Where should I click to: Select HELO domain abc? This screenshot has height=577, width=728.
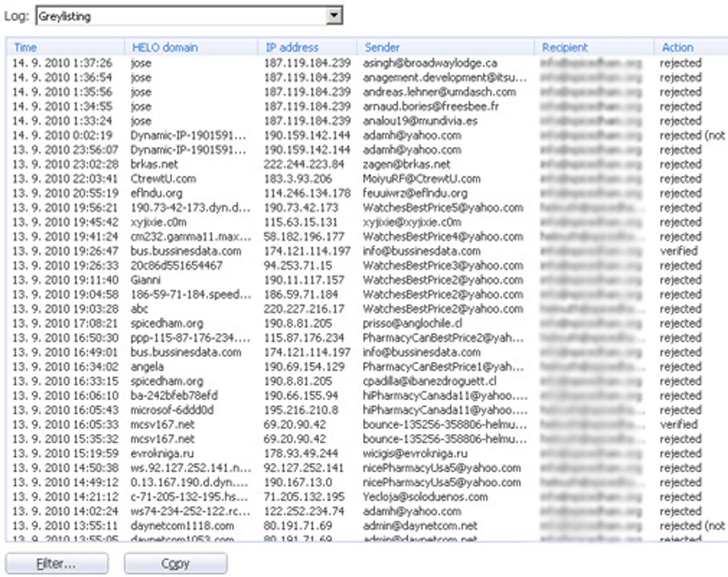coord(139,309)
